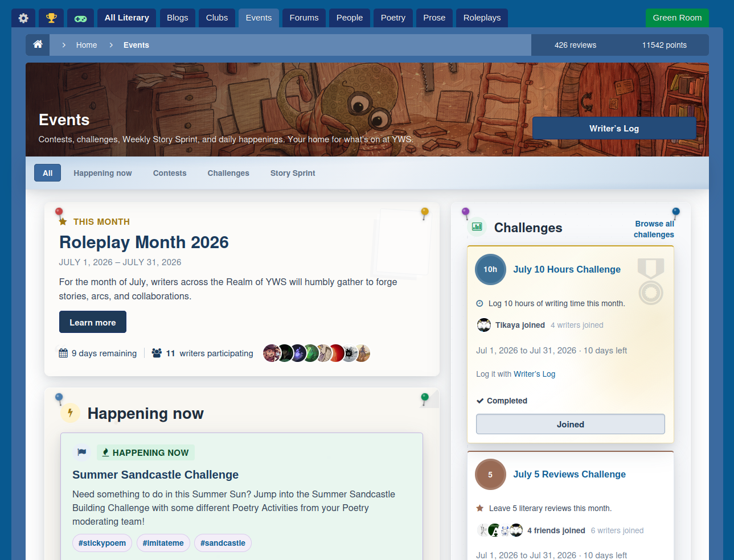Viewport: 734px width, 560px height.
Task: Click Home in the breadcrumb
Action: 87,45
